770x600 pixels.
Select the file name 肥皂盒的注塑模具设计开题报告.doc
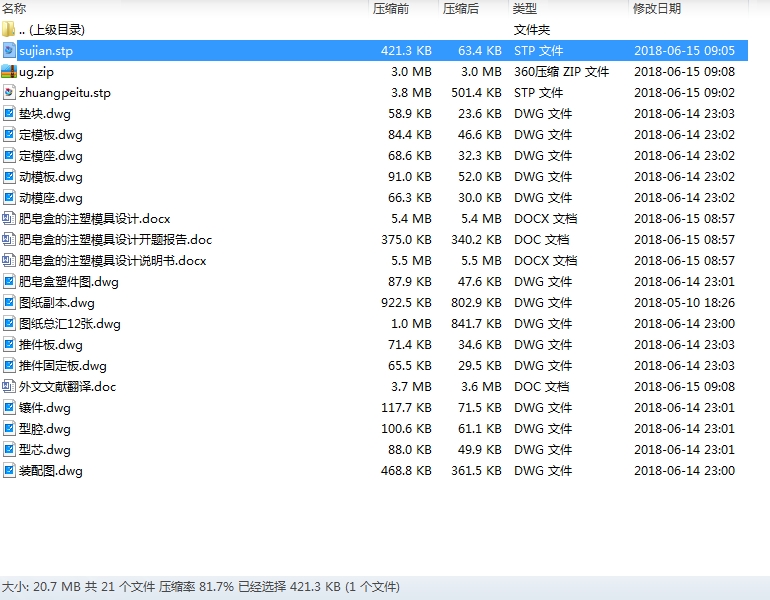pyautogui.click(x=115, y=240)
